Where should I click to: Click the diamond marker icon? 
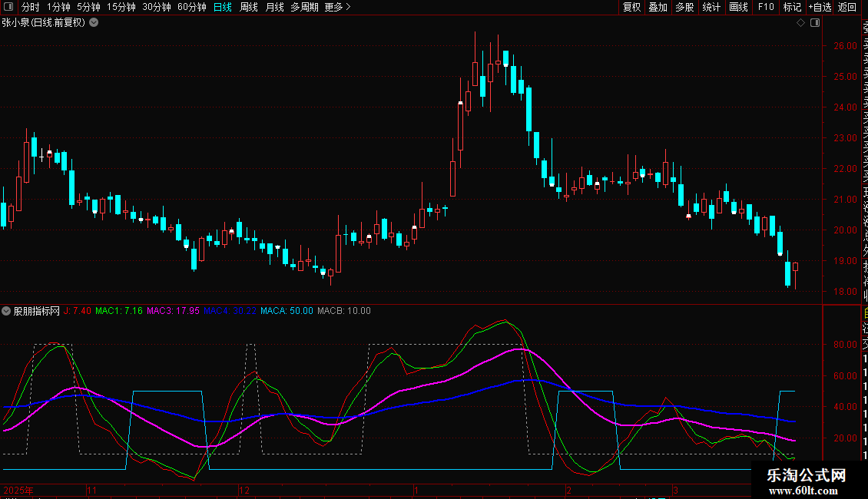(800, 23)
